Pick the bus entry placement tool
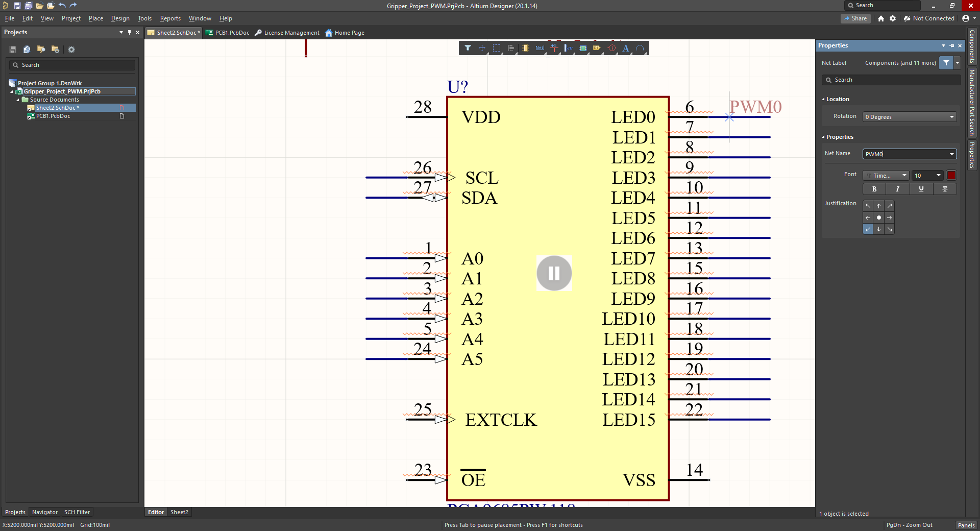 tap(569, 48)
